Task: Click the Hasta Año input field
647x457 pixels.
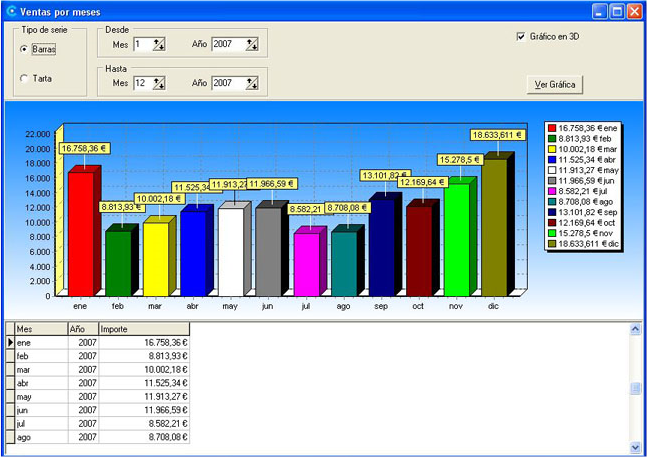Action: click(229, 83)
